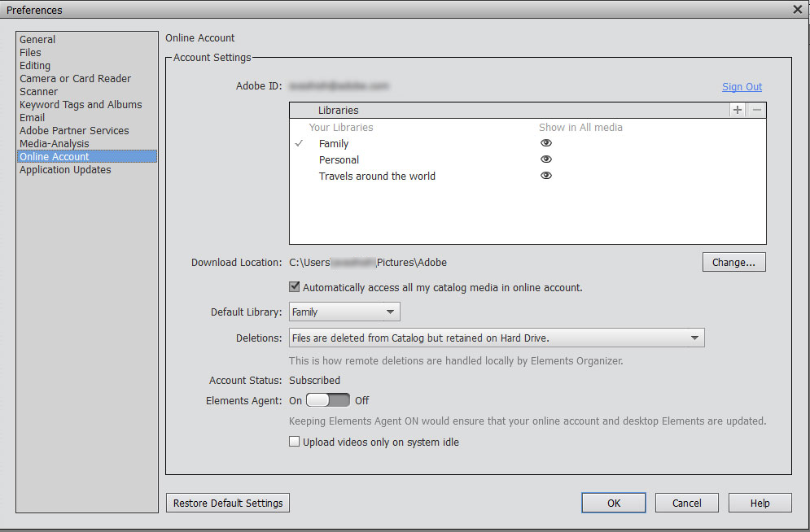Viewport: 810px width, 532px height.
Task: Click the Subscribed account status text
Action: (x=314, y=381)
